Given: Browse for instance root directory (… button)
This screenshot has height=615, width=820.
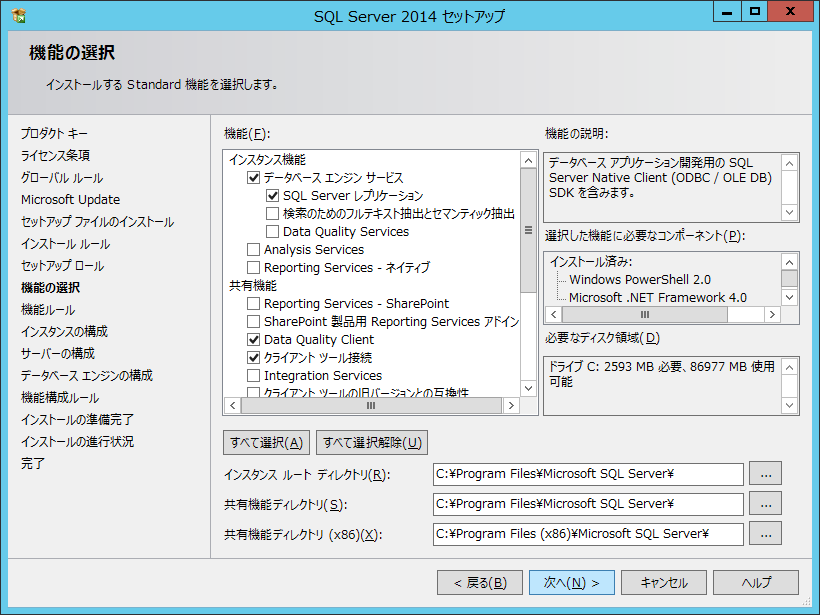Looking at the screenshot, I should point(765,474).
